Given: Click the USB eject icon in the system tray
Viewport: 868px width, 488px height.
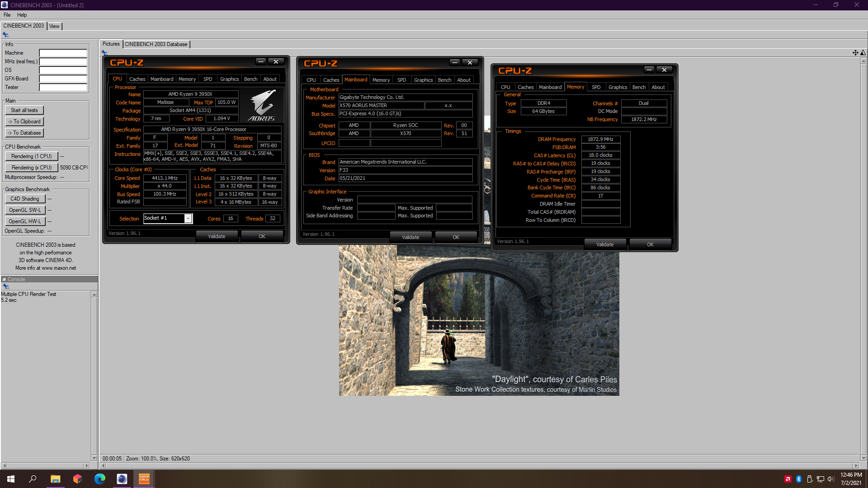Looking at the screenshot, I should click(x=810, y=479).
